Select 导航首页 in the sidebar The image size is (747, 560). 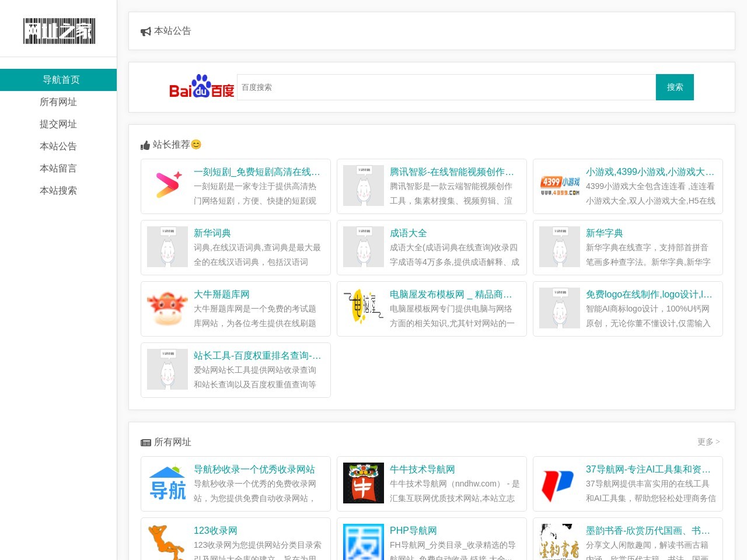point(58,80)
